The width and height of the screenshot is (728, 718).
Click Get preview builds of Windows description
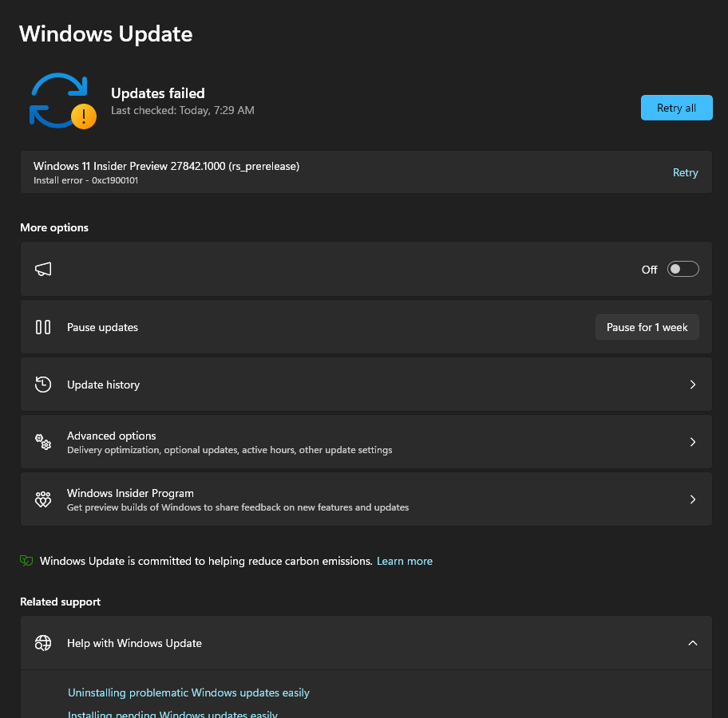(x=238, y=507)
